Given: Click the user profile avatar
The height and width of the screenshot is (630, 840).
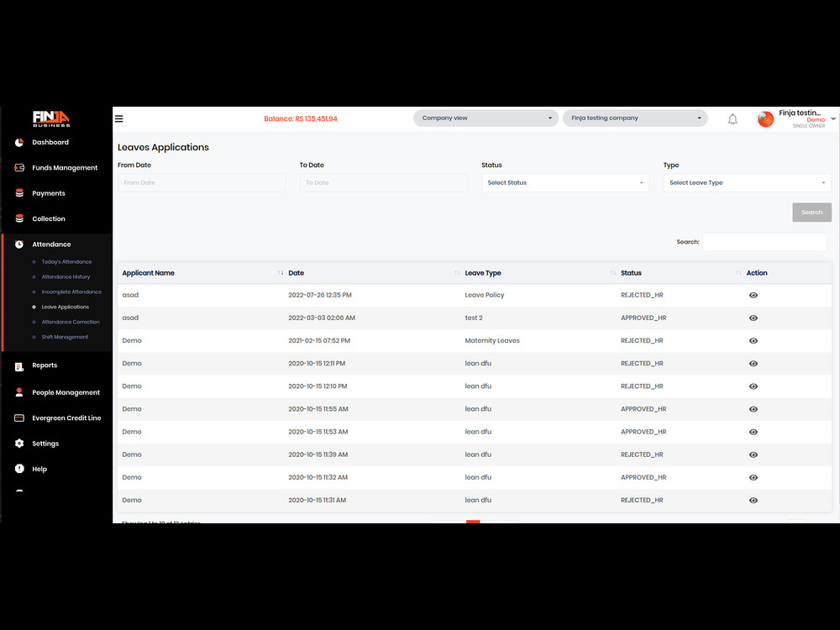Looking at the screenshot, I should pos(765,119).
